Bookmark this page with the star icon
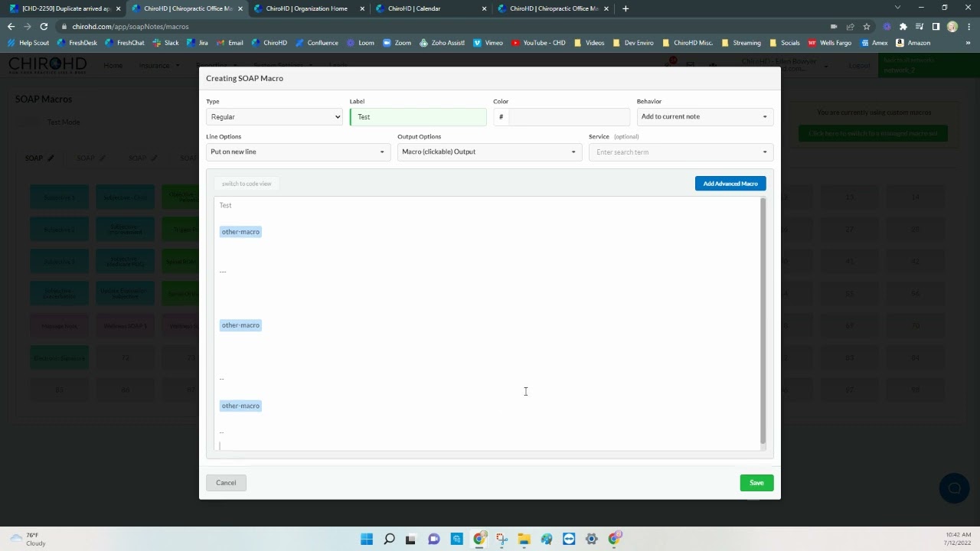The image size is (980, 551). point(867,26)
